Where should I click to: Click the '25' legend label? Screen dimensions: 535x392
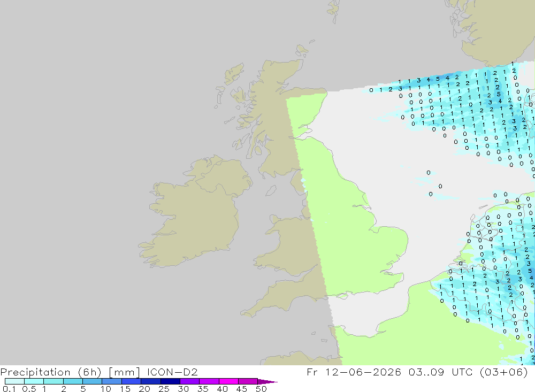(x=164, y=389)
